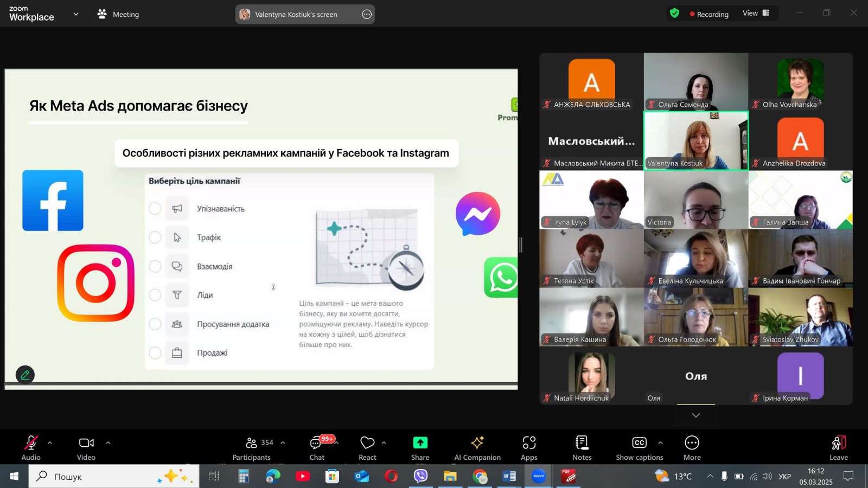
Task: Click the Valentyna Kostiuk's screen tab
Action: point(305,15)
